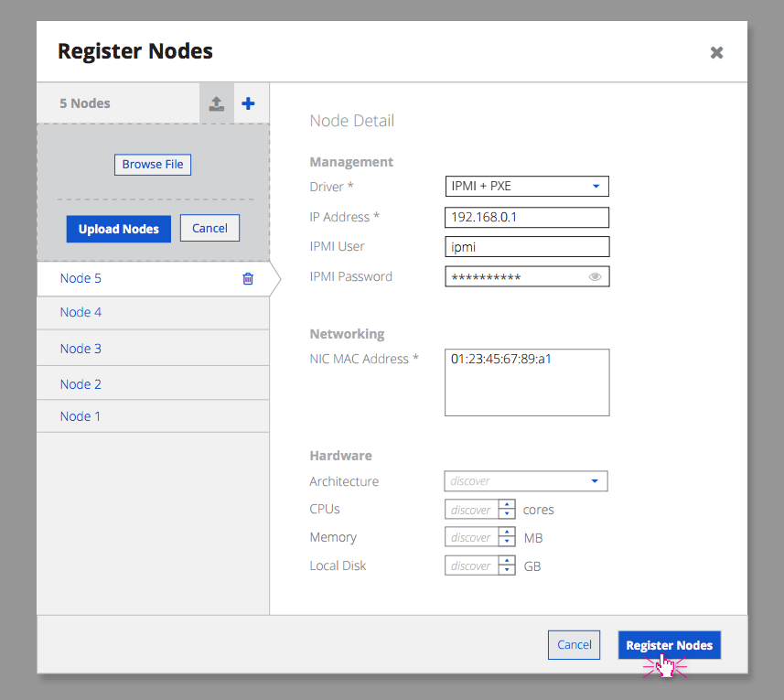Screen dimensions: 784x700
Task: Cancel the file upload panel
Action: click(x=209, y=228)
